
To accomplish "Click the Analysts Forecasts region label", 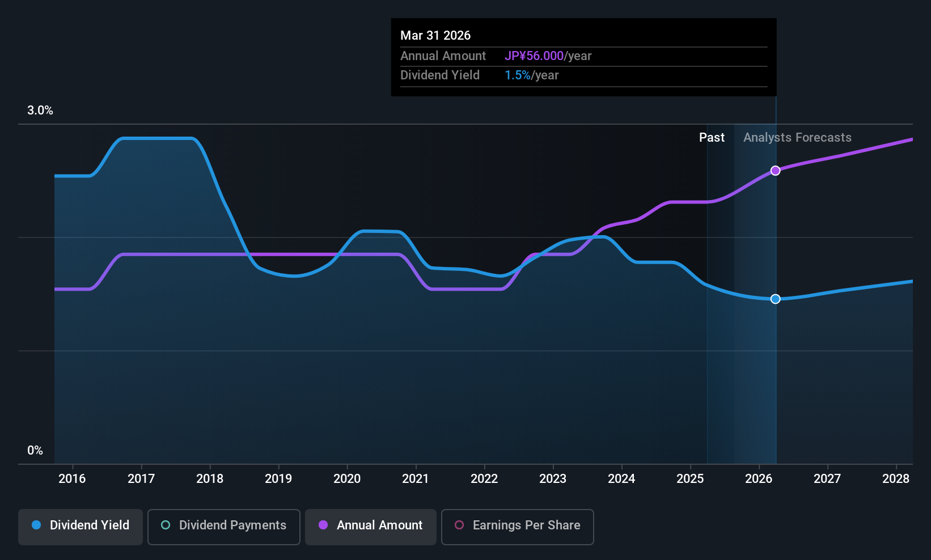I will coord(797,138).
